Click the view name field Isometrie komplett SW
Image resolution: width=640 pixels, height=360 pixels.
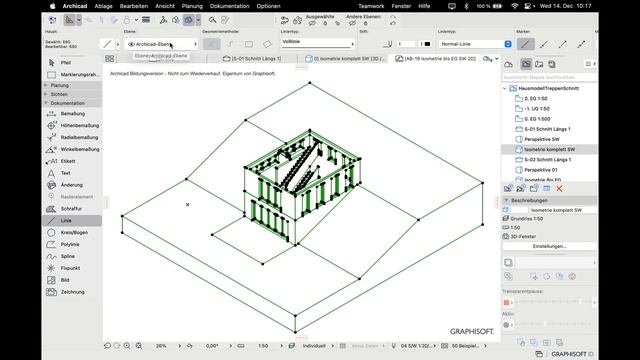click(x=562, y=210)
